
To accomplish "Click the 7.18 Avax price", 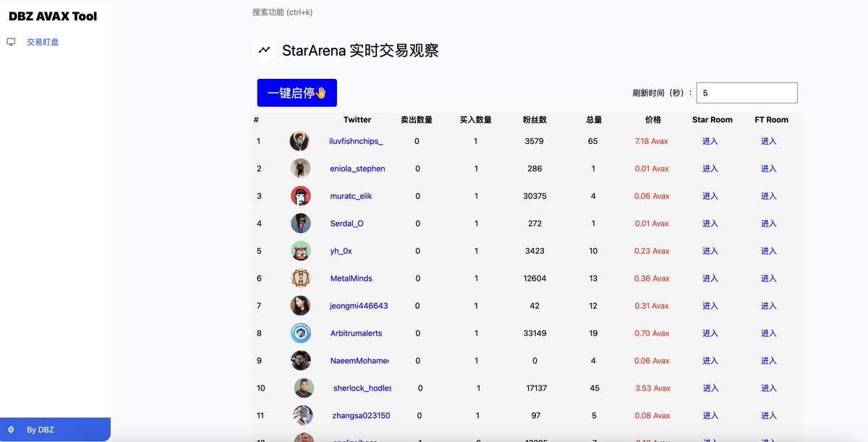I will click(x=651, y=141).
